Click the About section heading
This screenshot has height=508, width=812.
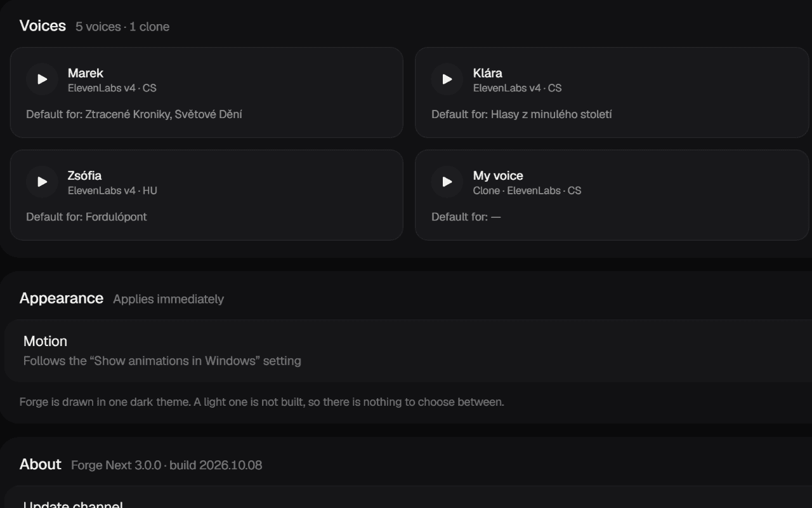(x=41, y=464)
